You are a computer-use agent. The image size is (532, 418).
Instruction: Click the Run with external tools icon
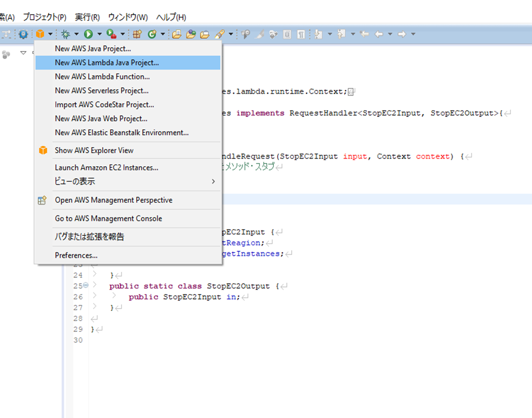coord(111,34)
